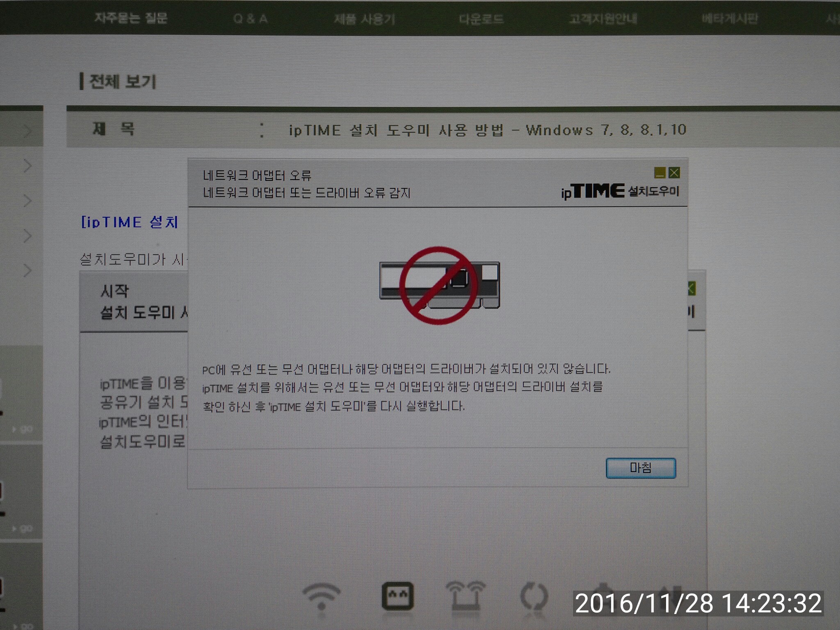This screenshot has height=630, width=840.
Task: Open the 다운로드 menu
Action: [481, 19]
